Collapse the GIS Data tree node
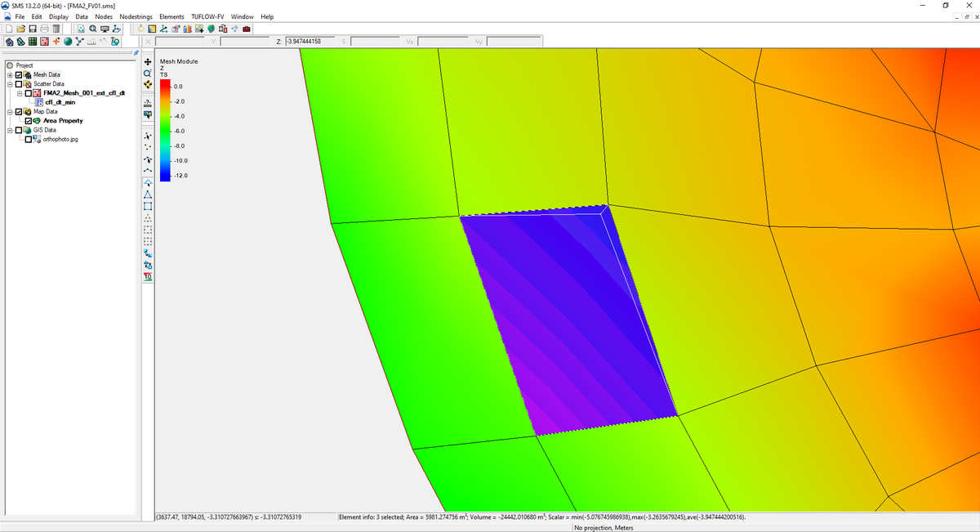The image size is (980, 532). (x=10, y=130)
